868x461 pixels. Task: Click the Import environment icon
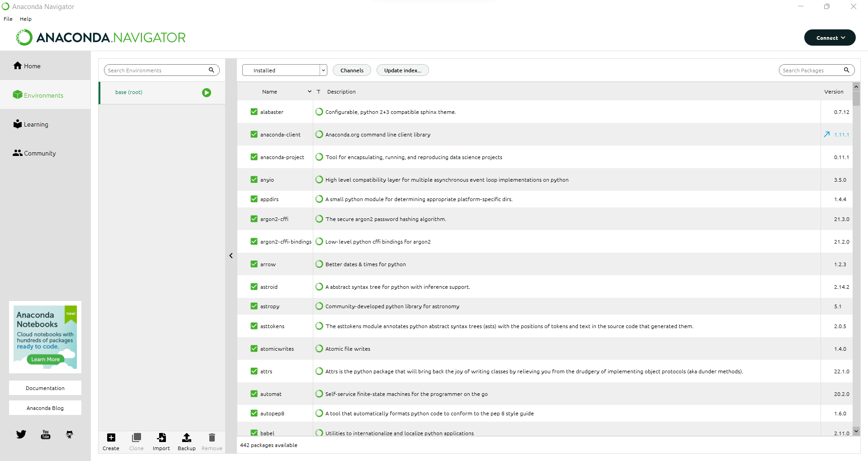pos(161,437)
